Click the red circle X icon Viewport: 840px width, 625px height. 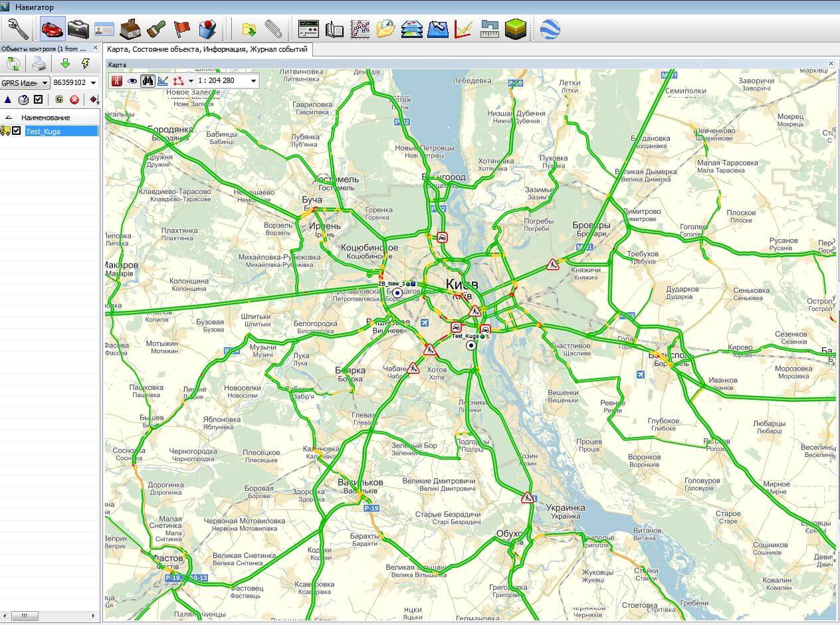[74, 100]
